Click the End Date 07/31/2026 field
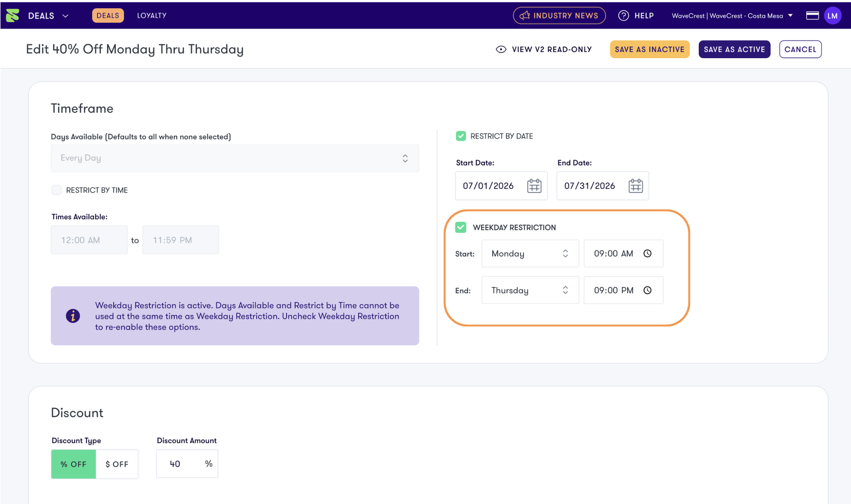851x504 pixels. coord(603,186)
